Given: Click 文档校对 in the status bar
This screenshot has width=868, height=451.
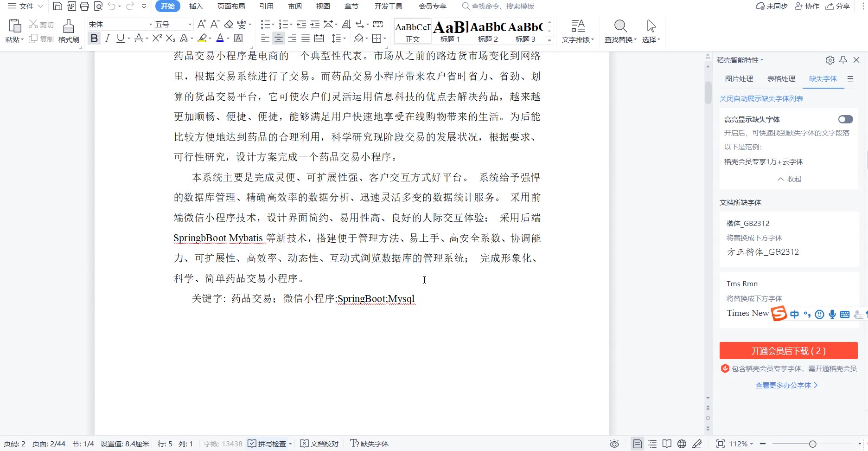Looking at the screenshot, I should (x=319, y=444).
